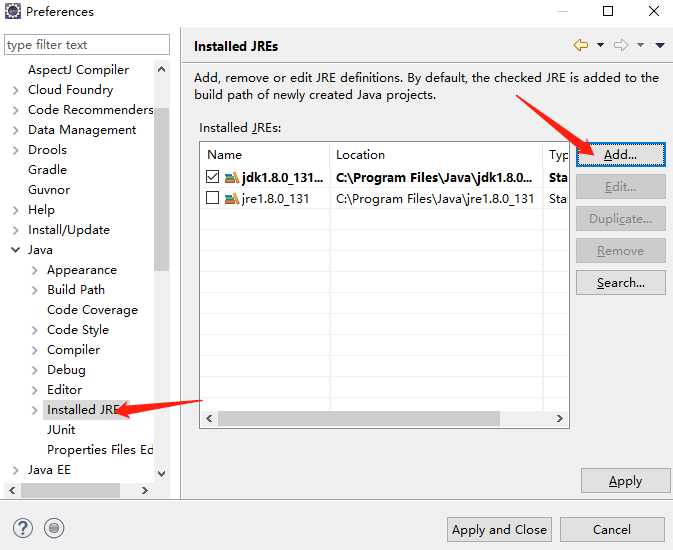
Task: Open the preferences view menu triangle
Action: pyautogui.click(x=660, y=45)
